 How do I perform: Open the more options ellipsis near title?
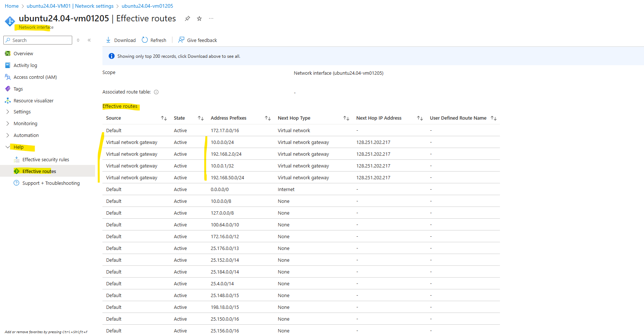(211, 18)
